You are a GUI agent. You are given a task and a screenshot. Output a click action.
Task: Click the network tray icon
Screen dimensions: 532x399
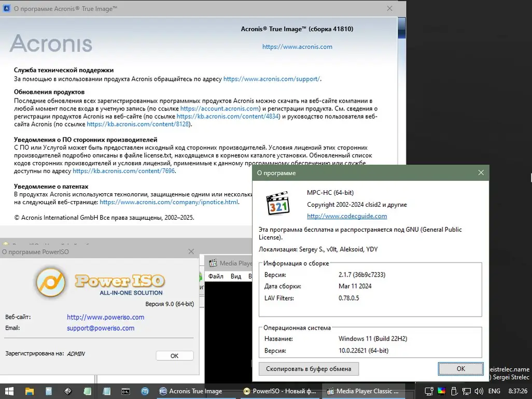[467, 391]
